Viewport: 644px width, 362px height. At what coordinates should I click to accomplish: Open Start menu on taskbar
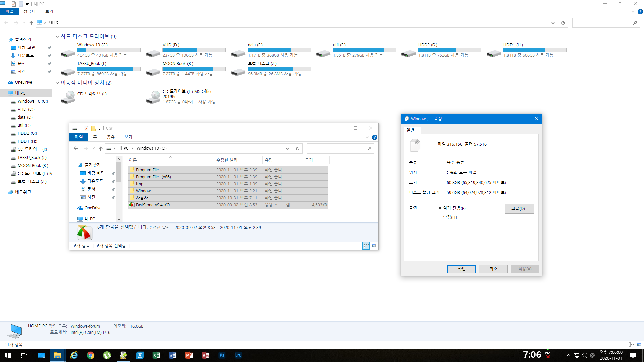coord(8,355)
